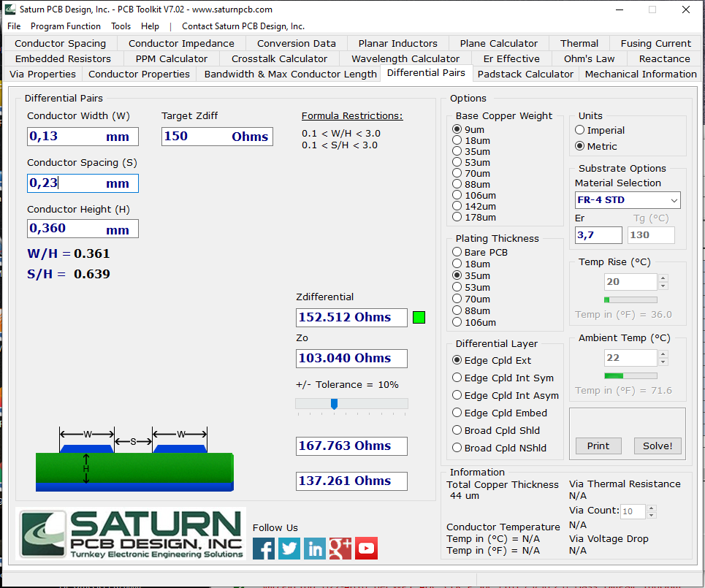Click the Target Zdiff input field
The image size is (705, 588).
point(217,137)
